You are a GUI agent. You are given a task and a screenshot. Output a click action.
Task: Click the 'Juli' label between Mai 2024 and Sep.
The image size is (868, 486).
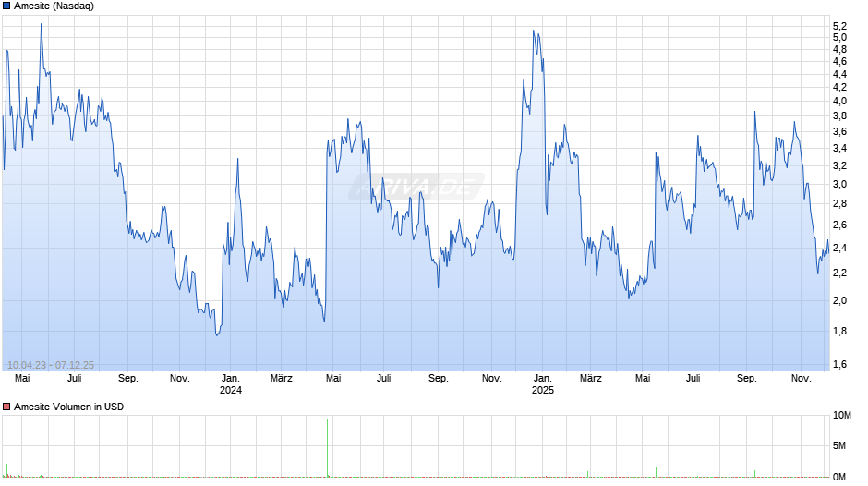[383, 379]
